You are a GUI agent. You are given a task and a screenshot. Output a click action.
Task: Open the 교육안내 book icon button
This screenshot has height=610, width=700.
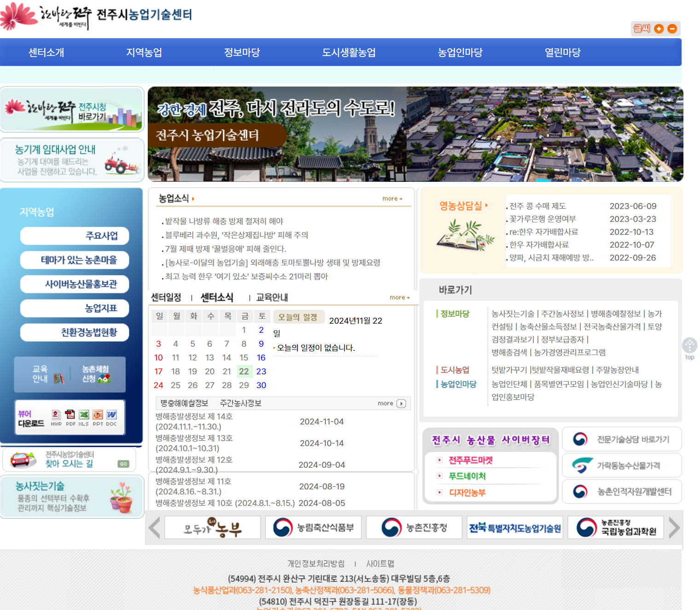click(48, 374)
